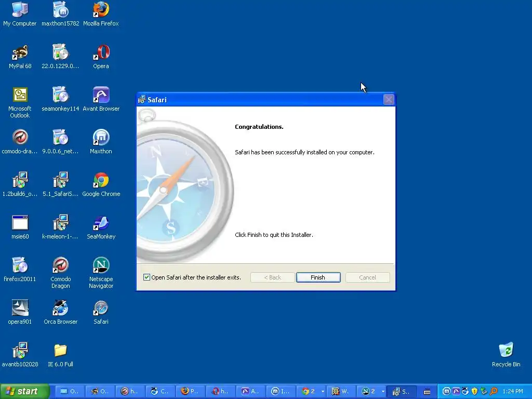Select the Recycle Bin icon
Image resolution: width=532 pixels, height=399 pixels.
tap(506, 355)
